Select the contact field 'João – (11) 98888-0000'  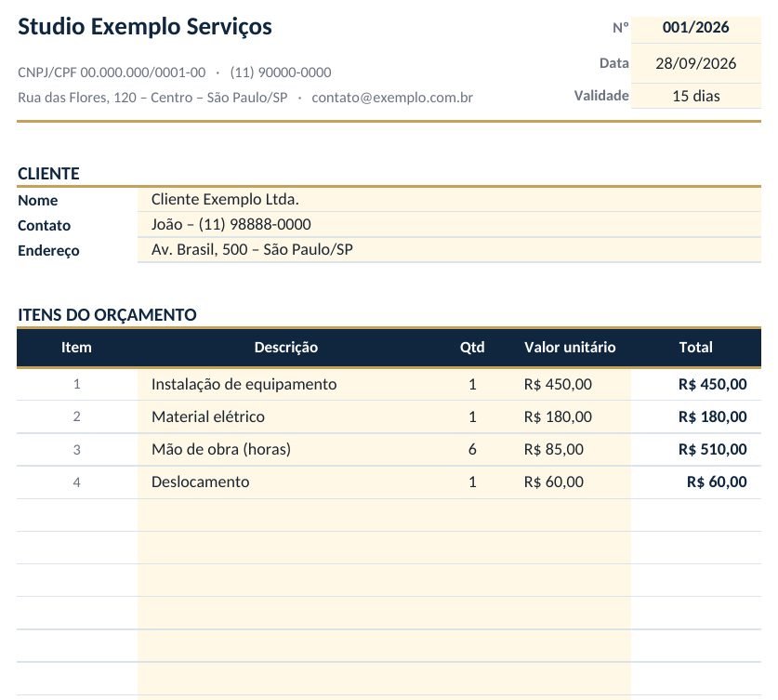tap(449, 225)
